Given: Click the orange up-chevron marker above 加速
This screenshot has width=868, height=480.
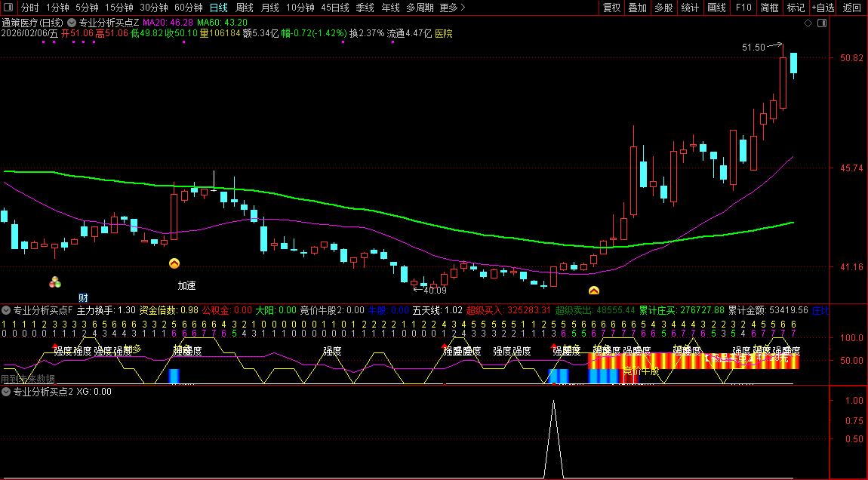Looking at the screenshot, I should tap(174, 263).
